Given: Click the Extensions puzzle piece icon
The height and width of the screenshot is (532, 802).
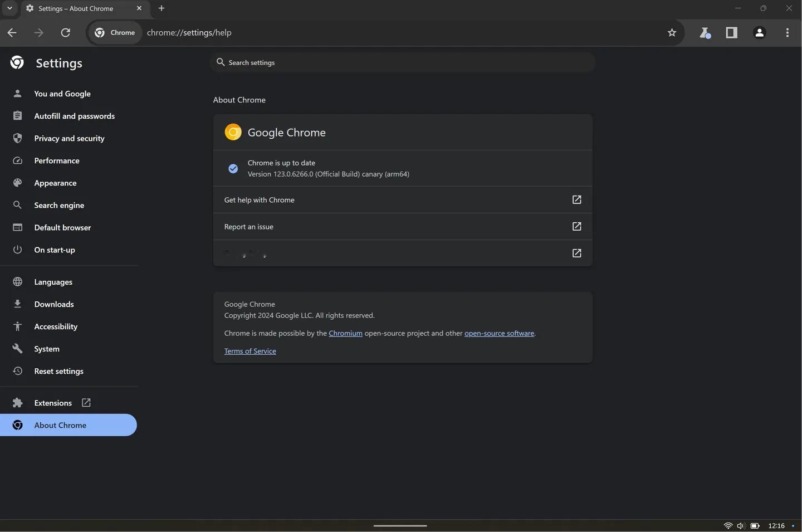Looking at the screenshot, I should (17, 403).
